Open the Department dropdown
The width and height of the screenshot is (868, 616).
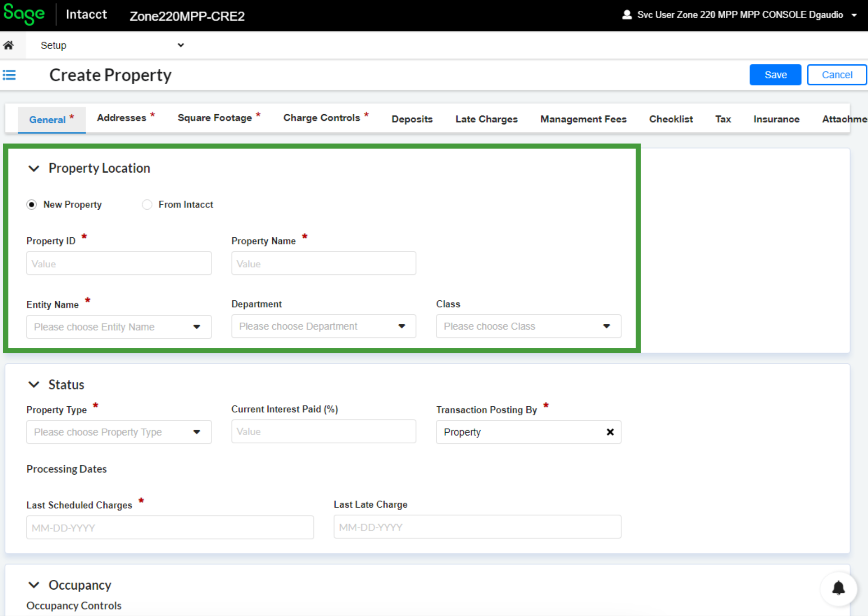(323, 326)
